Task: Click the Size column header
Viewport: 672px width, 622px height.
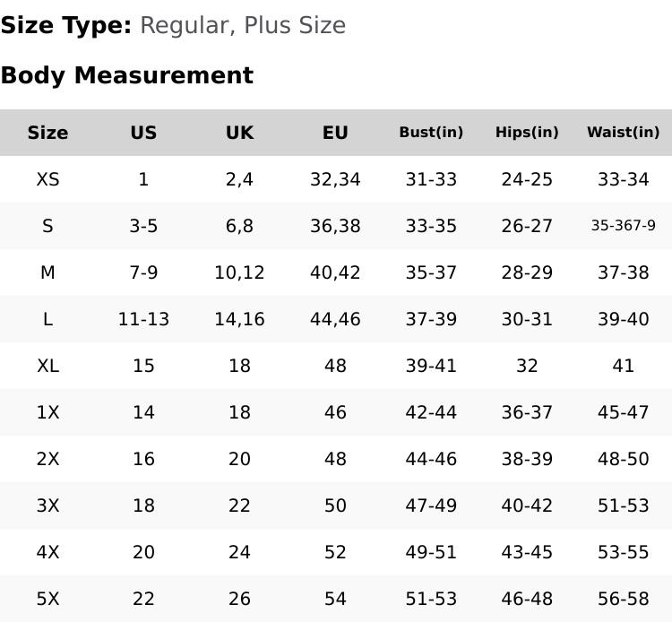Action: click(47, 133)
